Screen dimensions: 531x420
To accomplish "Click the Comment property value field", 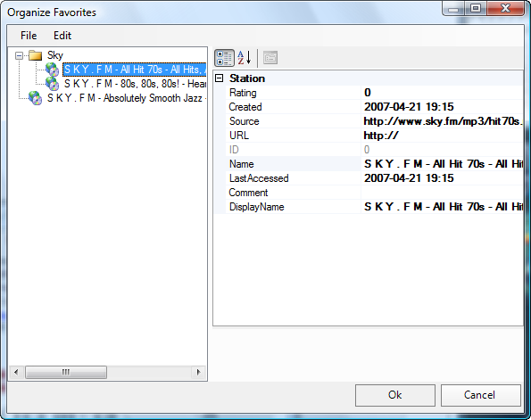I will point(443,193).
